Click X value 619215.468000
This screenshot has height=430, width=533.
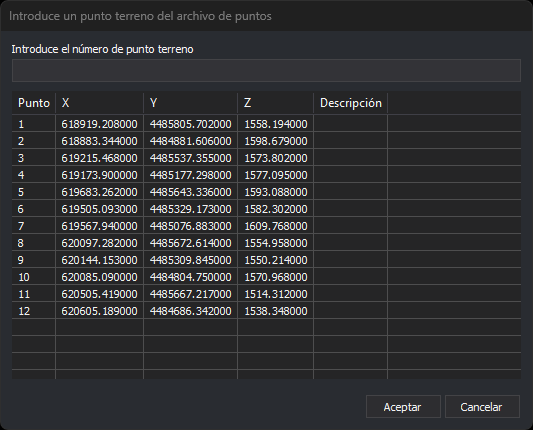[99, 158]
